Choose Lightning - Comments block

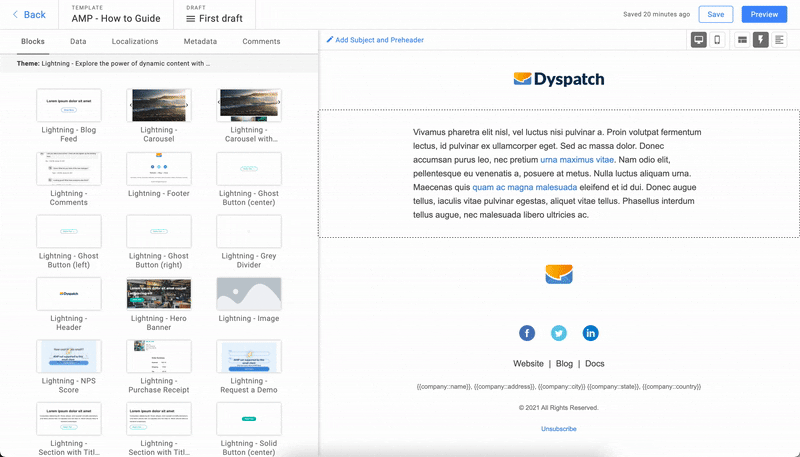[69, 179]
